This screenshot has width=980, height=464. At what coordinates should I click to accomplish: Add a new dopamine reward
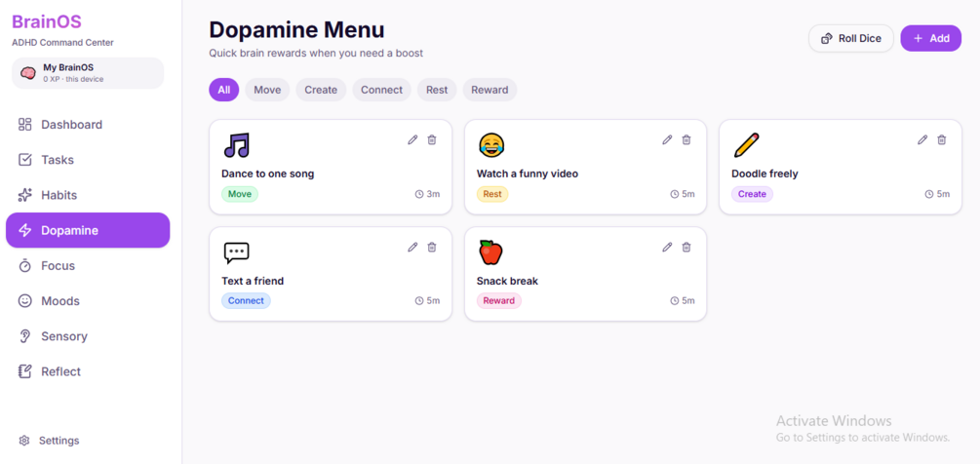click(930, 38)
